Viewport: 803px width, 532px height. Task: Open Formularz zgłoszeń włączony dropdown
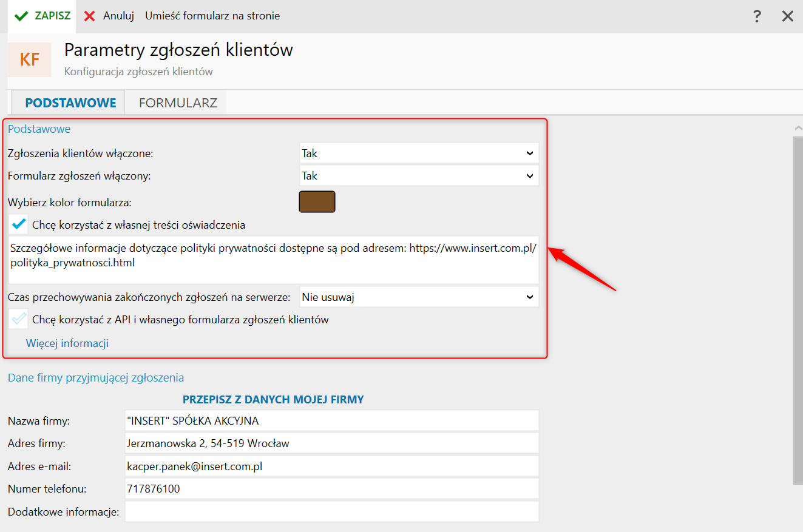tap(419, 176)
